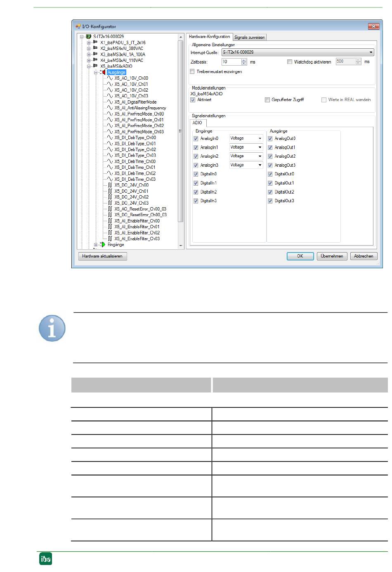This screenshot has width=392, height=572.
Task: Click digital signal icon of X5_AI_EnableFilter_Ch01
Action: point(110,227)
